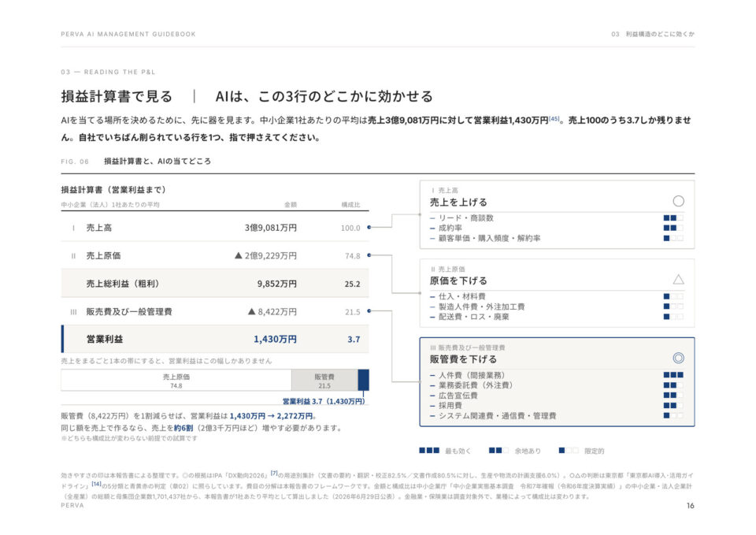Image resolution: width=756 pixels, height=535 pixels.
Task: Select rating squares beside 広告宣伝費
Action: point(673,396)
